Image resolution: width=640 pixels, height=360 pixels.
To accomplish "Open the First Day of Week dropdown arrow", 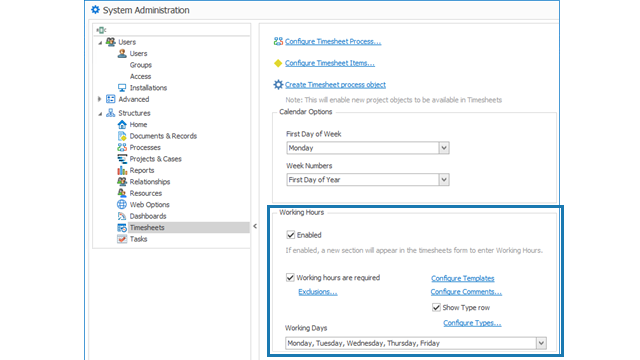I will tap(444, 148).
